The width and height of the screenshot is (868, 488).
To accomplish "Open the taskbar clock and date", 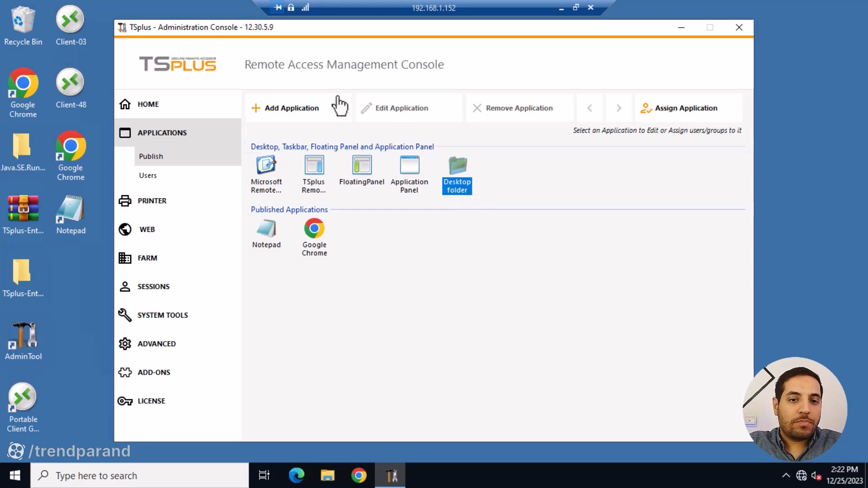I will pos(844,475).
